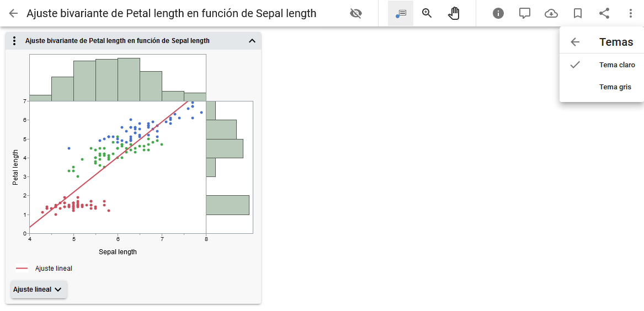Open the comments speech bubble
This screenshot has width=644, height=311.
(525, 13)
